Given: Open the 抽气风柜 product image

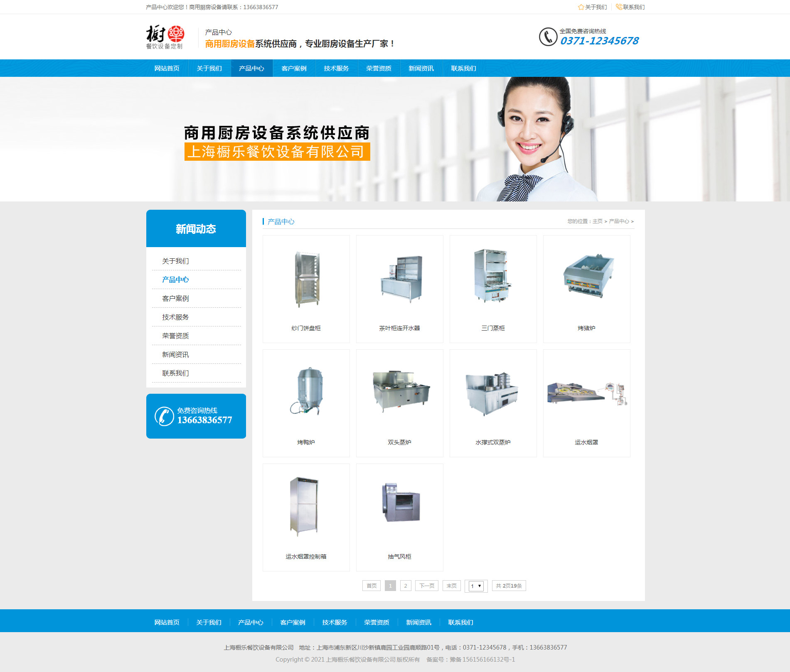Looking at the screenshot, I should [x=399, y=503].
